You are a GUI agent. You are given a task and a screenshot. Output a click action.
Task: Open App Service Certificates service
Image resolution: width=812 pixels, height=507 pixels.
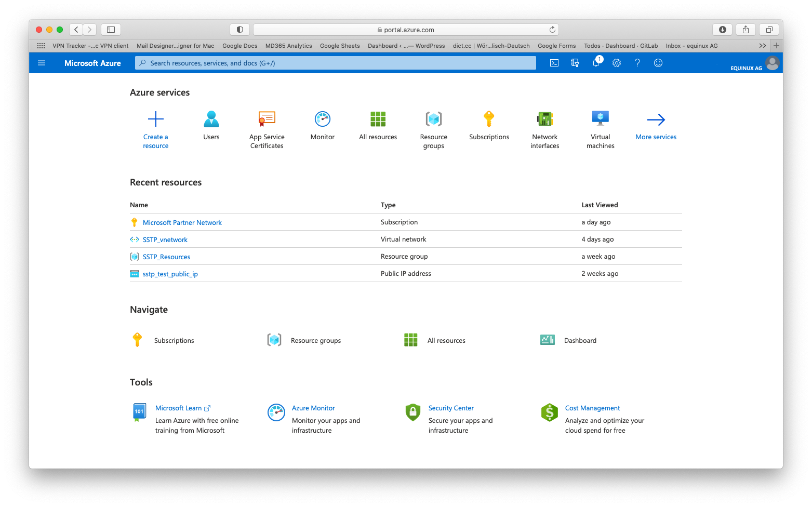coord(267,119)
